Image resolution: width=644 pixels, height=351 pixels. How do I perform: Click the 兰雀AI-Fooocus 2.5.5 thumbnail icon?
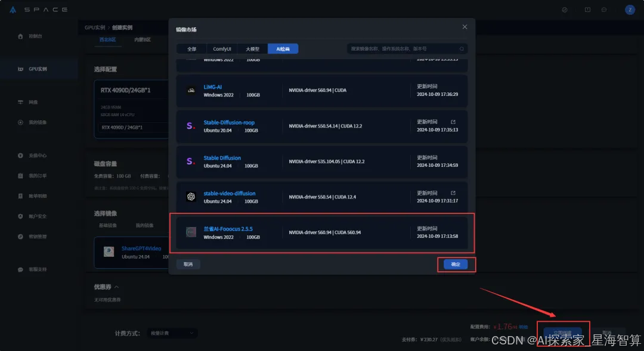click(x=191, y=232)
